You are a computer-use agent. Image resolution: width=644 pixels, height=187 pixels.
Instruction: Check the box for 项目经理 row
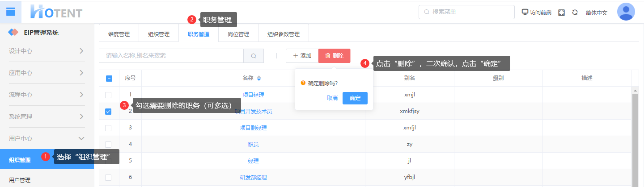coord(108,95)
